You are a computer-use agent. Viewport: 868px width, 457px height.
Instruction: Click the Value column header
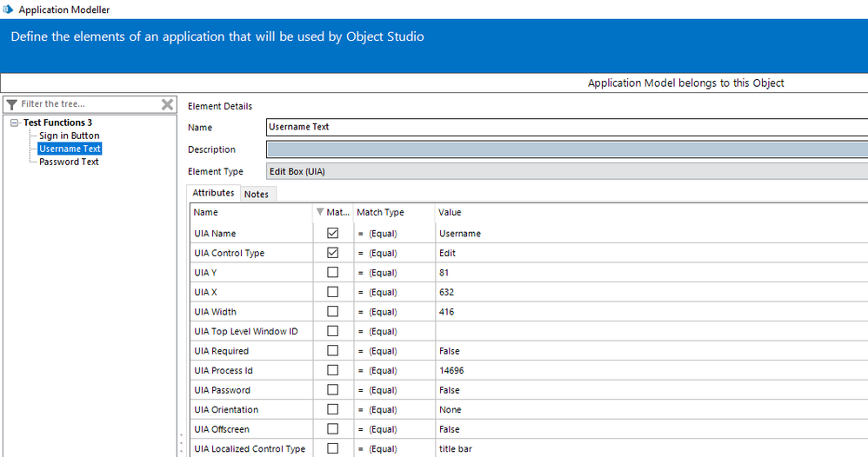[450, 212]
